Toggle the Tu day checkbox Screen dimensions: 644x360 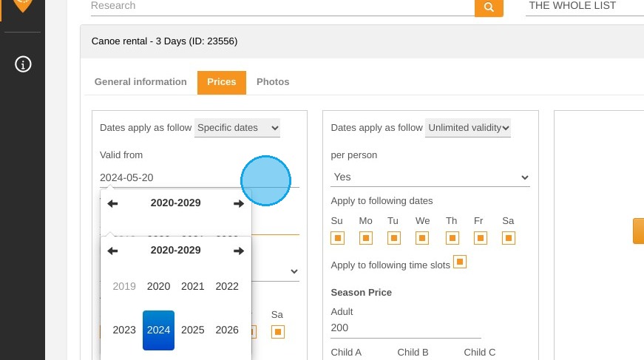[394, 238]
